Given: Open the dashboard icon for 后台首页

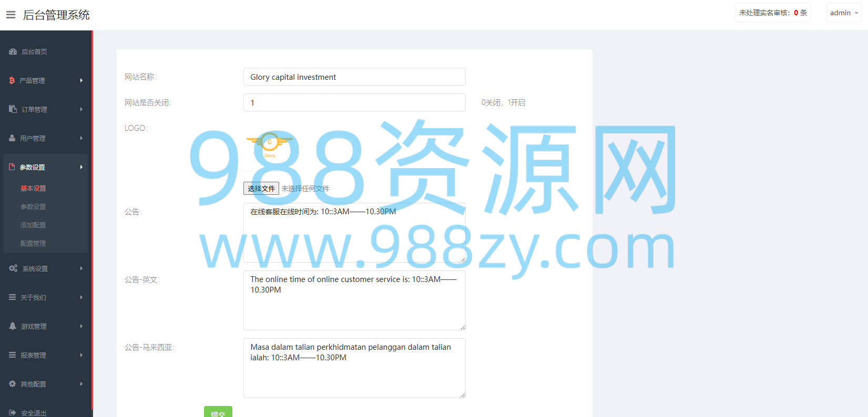Looking at the screenshot, I should pyautogui.click(x=13, y=51).
